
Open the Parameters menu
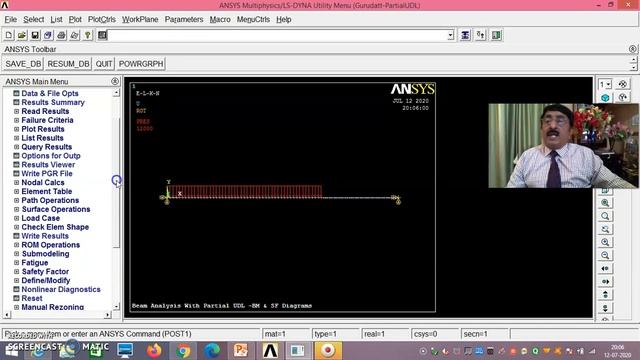(184, 19)
